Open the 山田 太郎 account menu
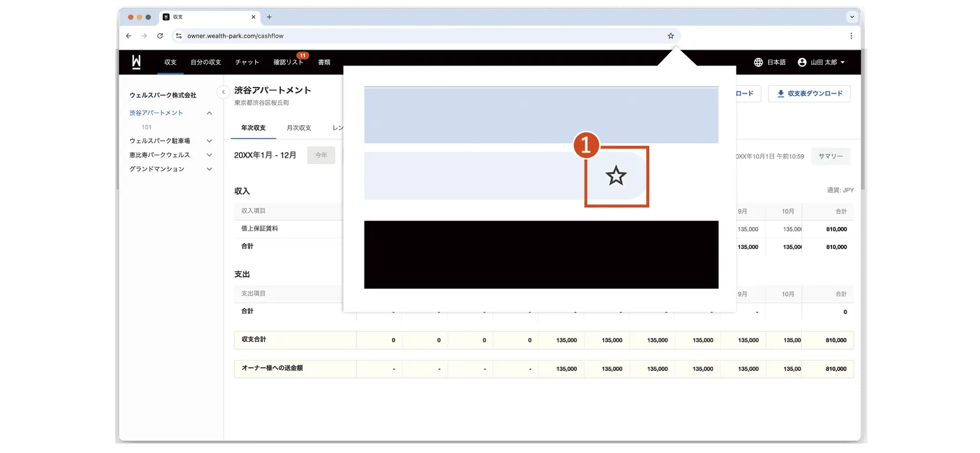This screenshot has width=980, height=453. pos(821,62)
